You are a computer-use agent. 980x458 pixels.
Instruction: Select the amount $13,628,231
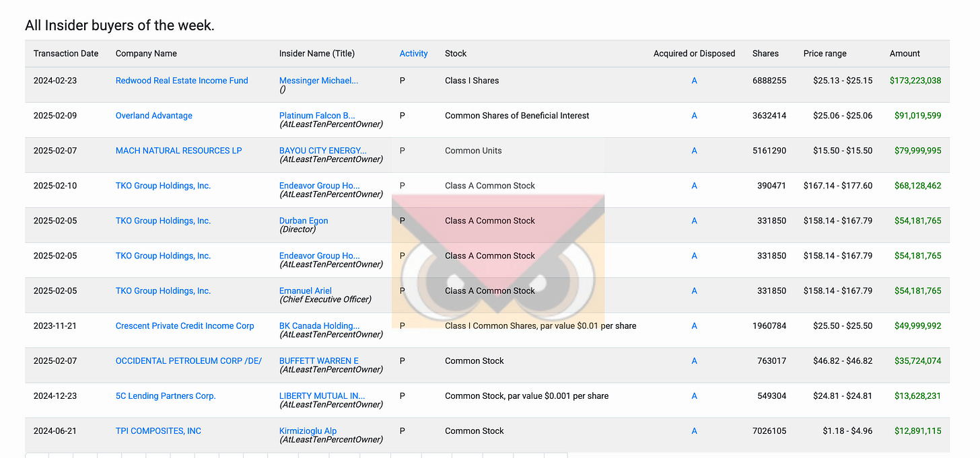(x=918, y=395)
